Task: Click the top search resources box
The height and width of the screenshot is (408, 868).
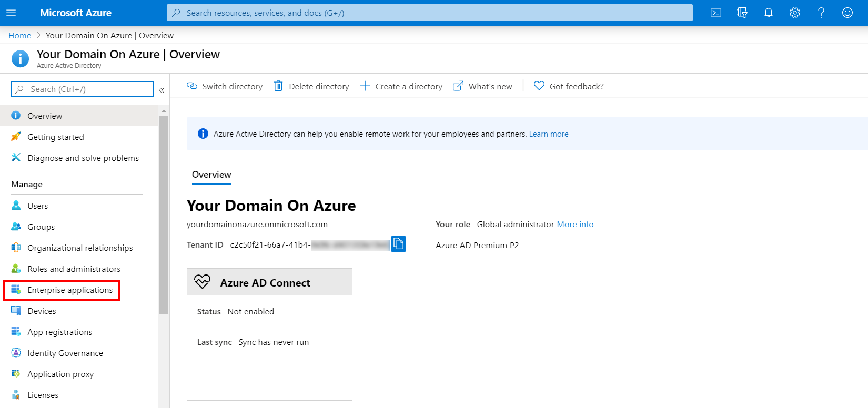Action: (429, 13)
